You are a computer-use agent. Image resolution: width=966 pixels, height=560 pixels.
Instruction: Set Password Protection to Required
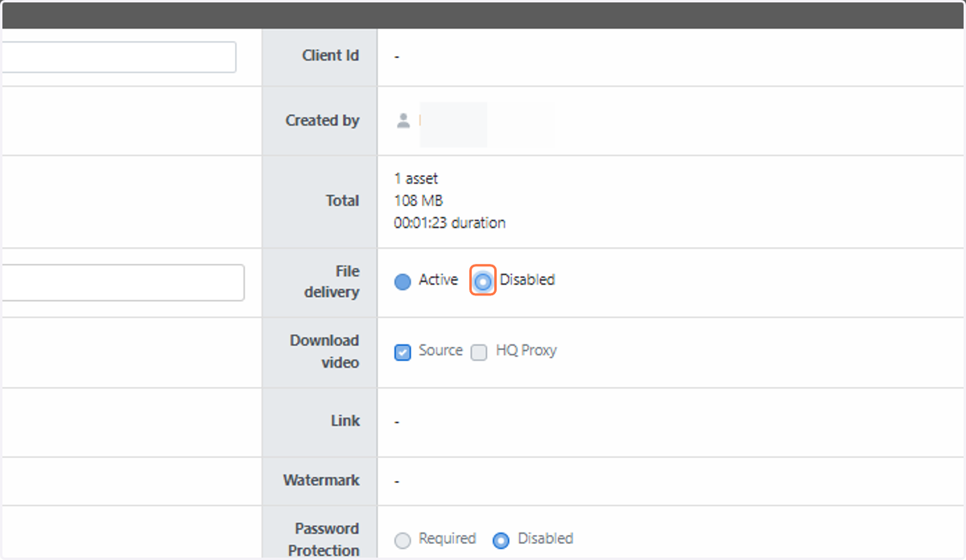(402, 541)
